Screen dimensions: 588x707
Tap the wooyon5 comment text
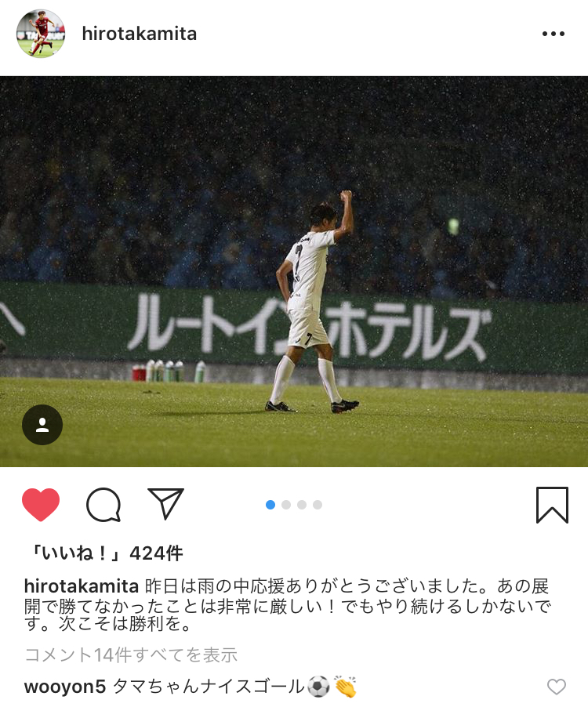tap(234, 687)
